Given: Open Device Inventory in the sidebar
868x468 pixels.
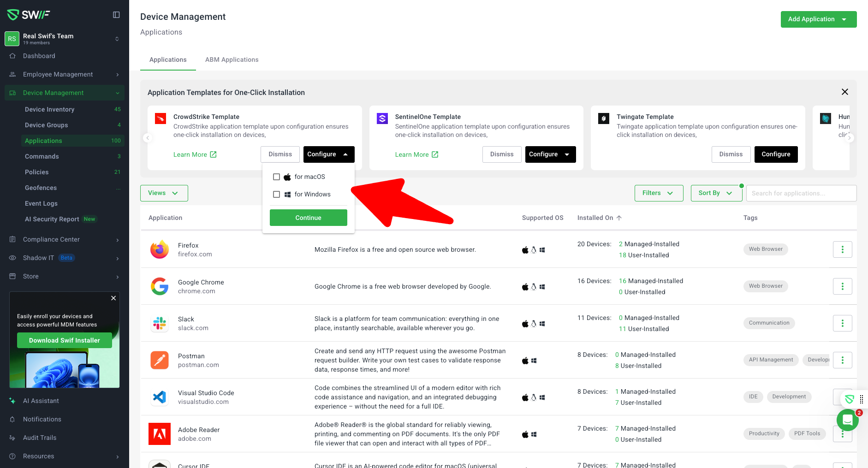Looking at the screenshot, I should point(50,110).
